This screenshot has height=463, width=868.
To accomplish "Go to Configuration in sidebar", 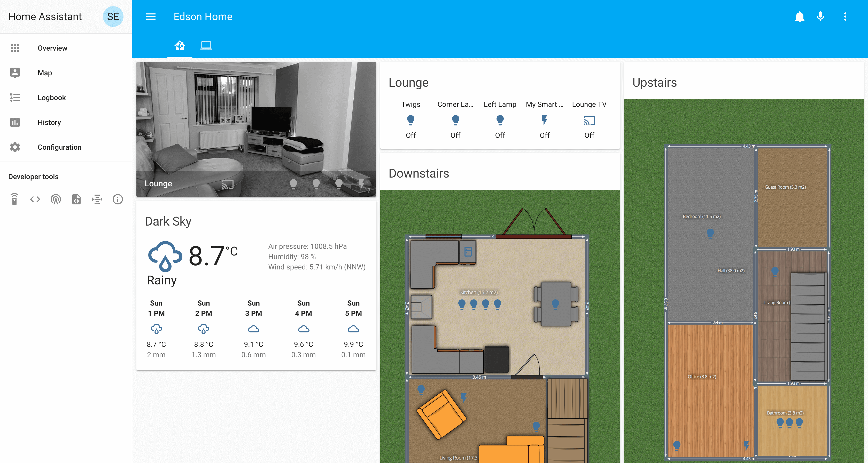I will coord(59,147).
